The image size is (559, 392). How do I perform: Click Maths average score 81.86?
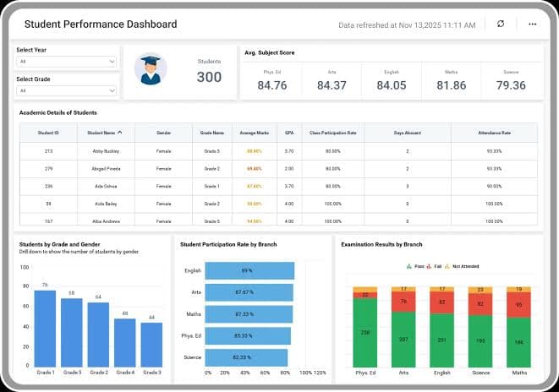click(x=452, y=85)
